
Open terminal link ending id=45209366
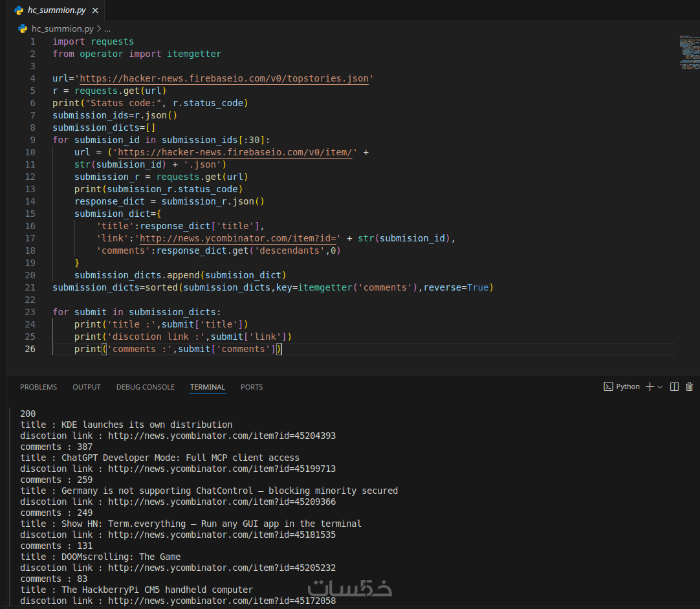(222, 502)
